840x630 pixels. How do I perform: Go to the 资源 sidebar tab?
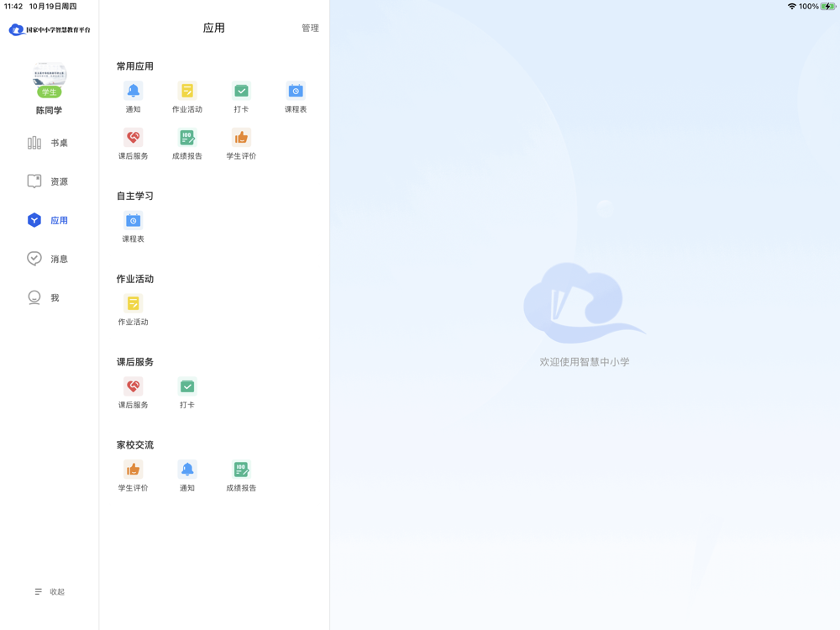(x=48, y=181)
